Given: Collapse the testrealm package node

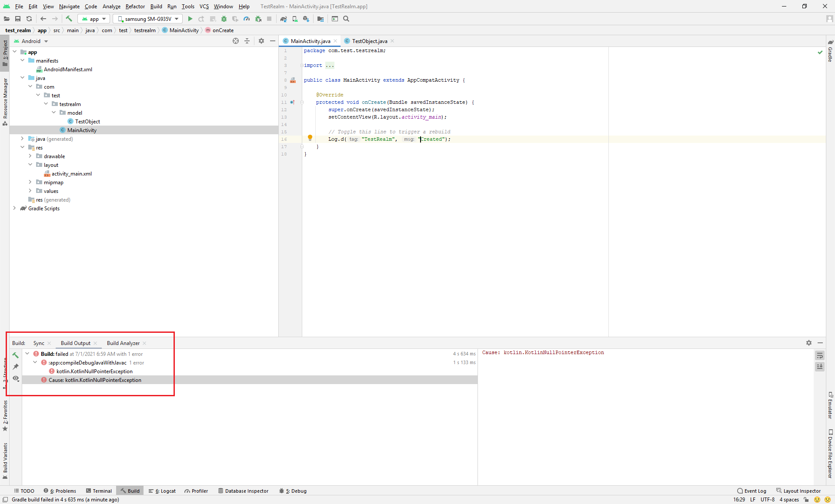Looking at the screenshot, I should click(46, 104).
